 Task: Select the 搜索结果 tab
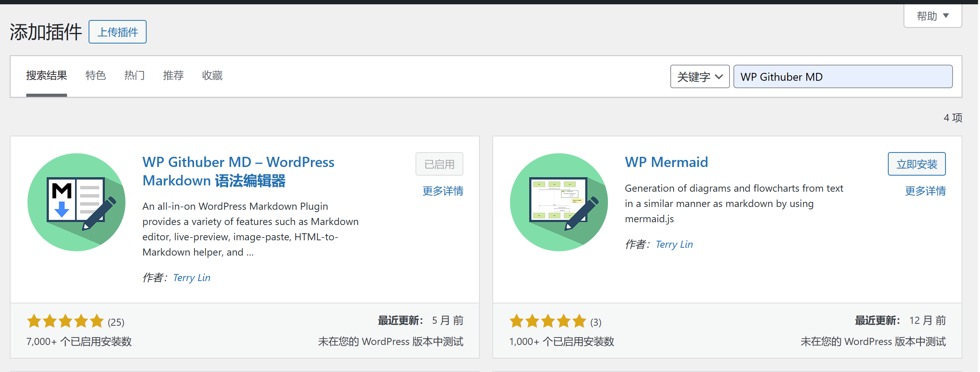(47, 75)
